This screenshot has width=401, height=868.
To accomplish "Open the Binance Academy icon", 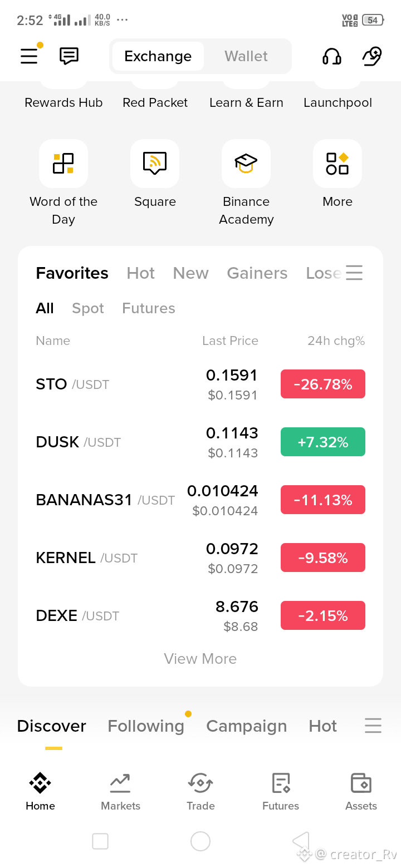I will pyautogui.click(x=246, y=164).
